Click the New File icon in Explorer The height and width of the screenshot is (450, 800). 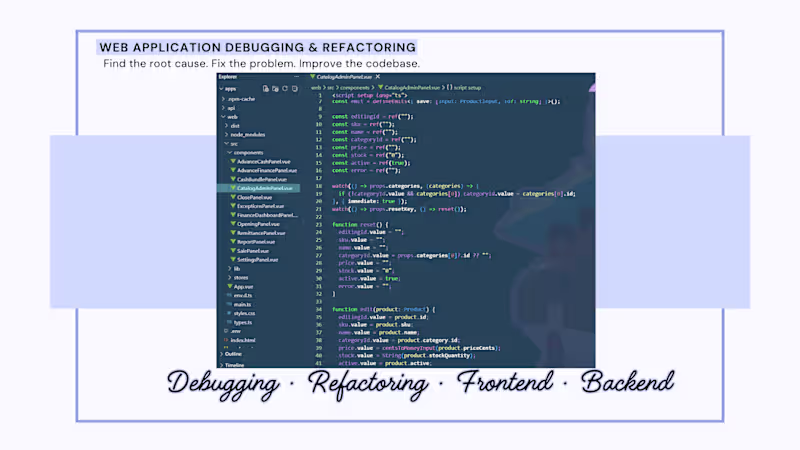(x=266, y=89)
